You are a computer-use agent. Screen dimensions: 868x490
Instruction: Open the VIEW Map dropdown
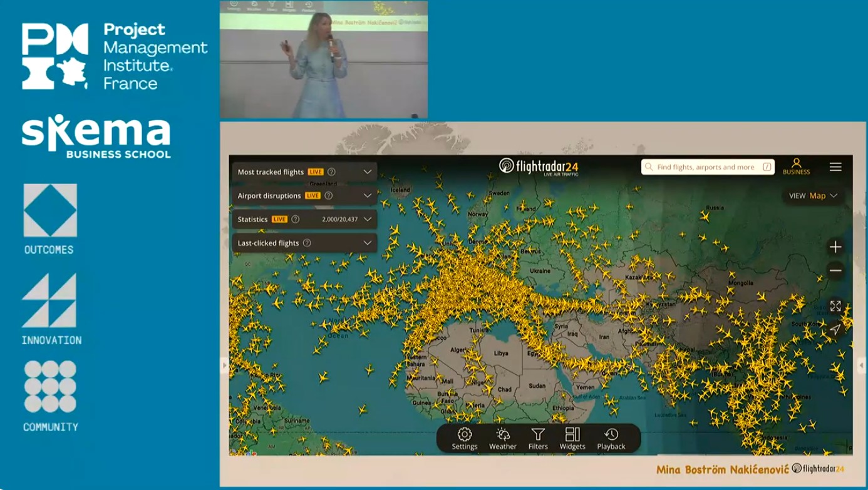(812, 195)
